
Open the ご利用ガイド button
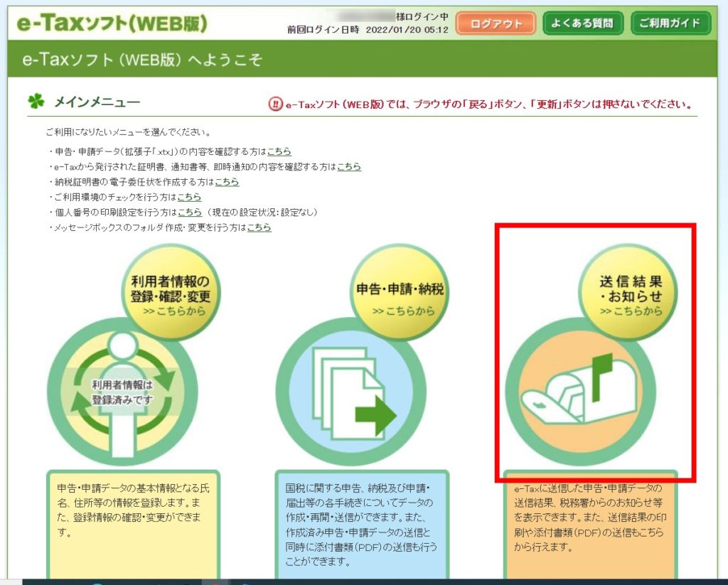670,23
